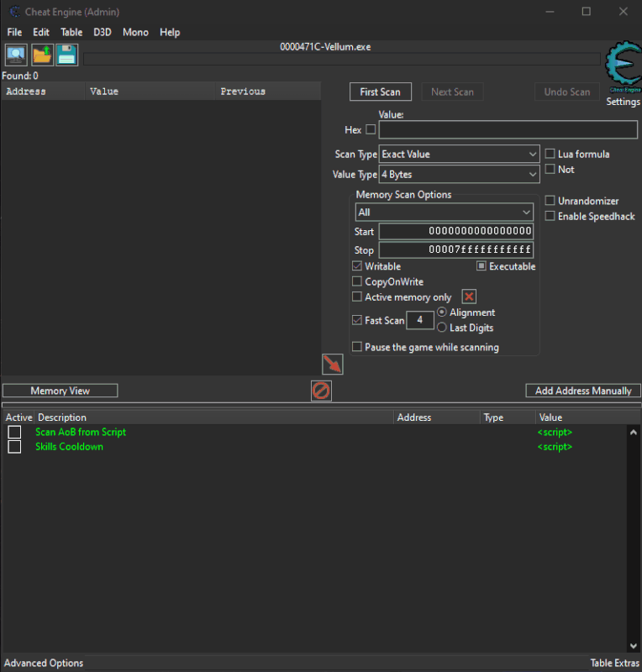Enable the Lua formula checkbox
This screenshot has width=642, height=672.
[550, 154]
